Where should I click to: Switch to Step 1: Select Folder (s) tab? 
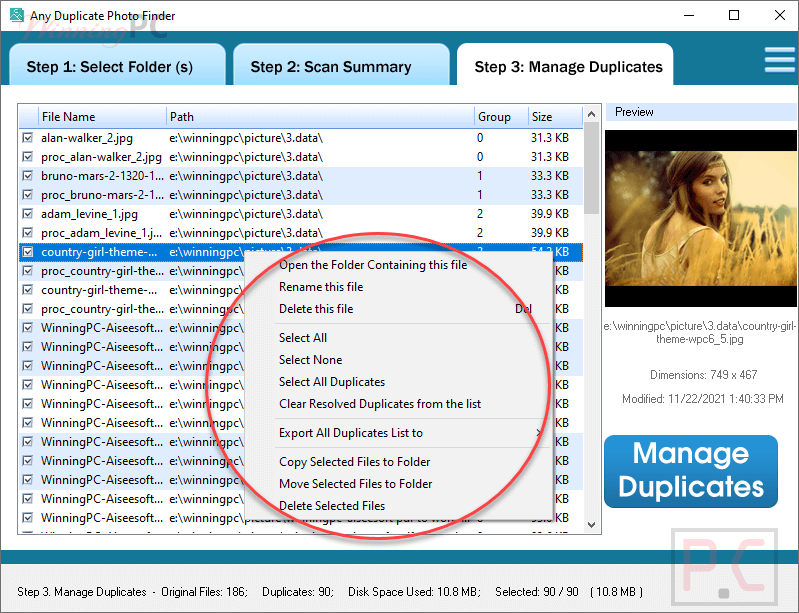coord(117,66)
